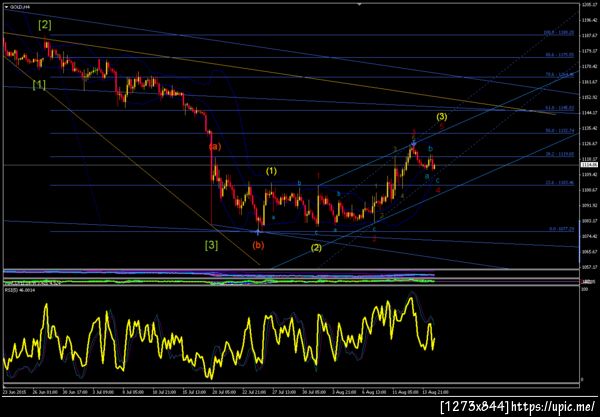
Task: Click the 38.2 Fibonacci level label
Action: [x=559, y=154]
